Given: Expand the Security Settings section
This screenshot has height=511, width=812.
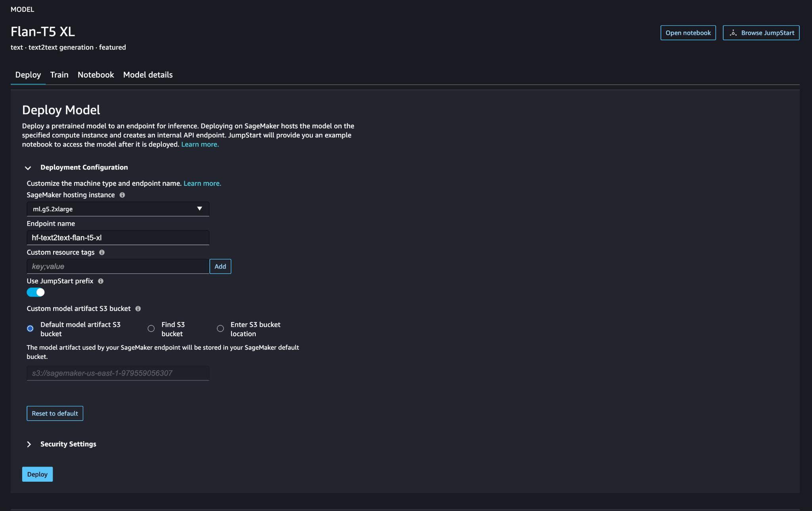Looking at the screenshot, I should pyautogui.click(x=29, y=444).
